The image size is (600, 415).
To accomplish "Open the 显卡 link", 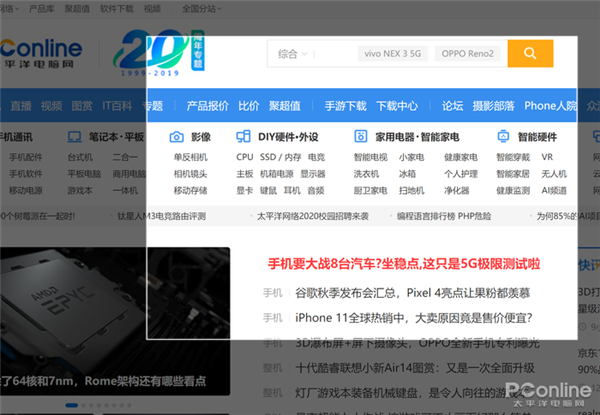I will 245,190.
